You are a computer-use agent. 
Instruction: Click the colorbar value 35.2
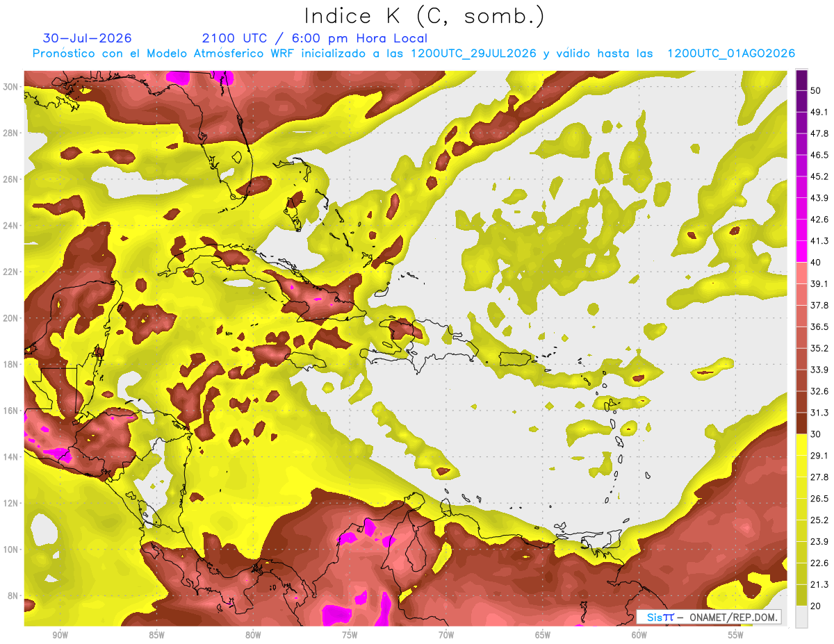click(x=819, y=348)
